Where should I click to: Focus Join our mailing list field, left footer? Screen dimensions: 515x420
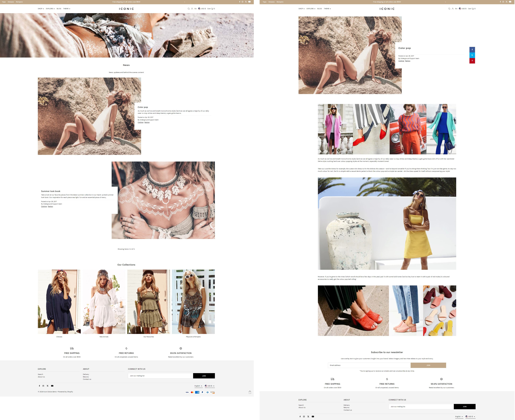[161, 376]
